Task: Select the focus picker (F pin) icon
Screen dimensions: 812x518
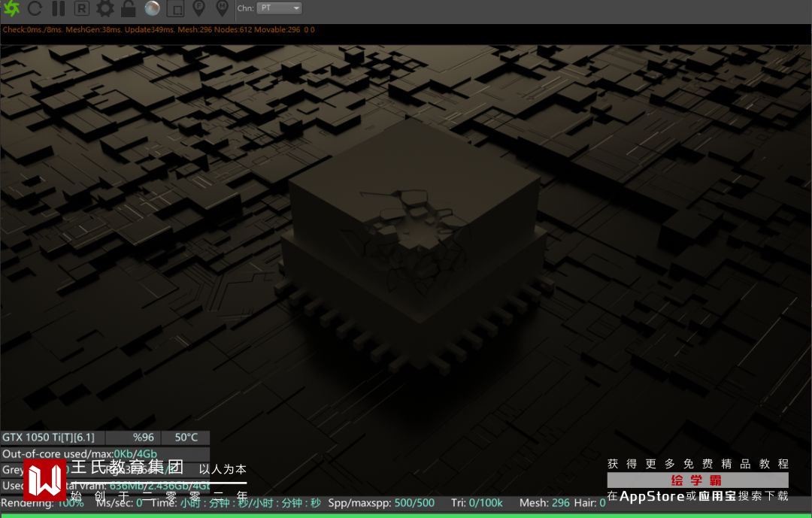Action: pos(198,8)
